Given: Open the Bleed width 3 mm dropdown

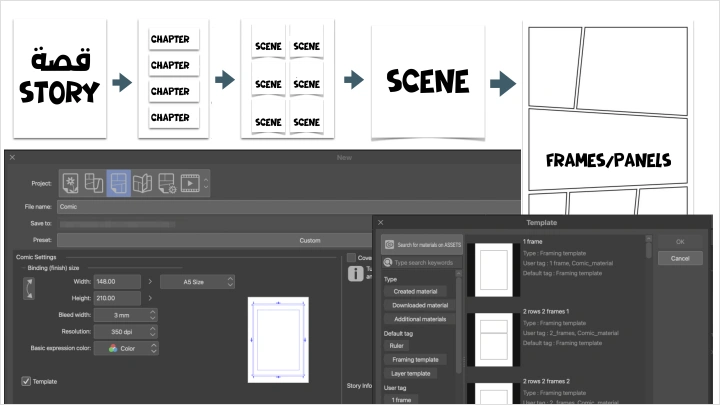Looking at the screenshot, I should 126,315.
